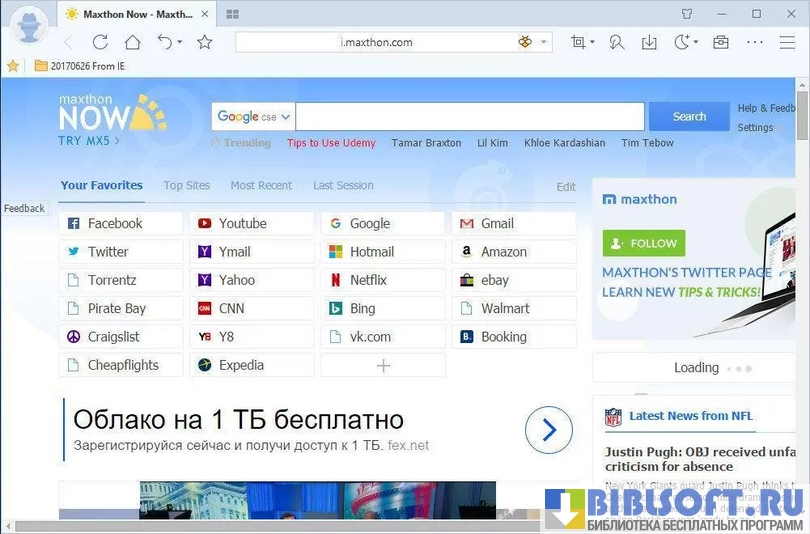Click in the Google search input field

[x=470, y=117]
